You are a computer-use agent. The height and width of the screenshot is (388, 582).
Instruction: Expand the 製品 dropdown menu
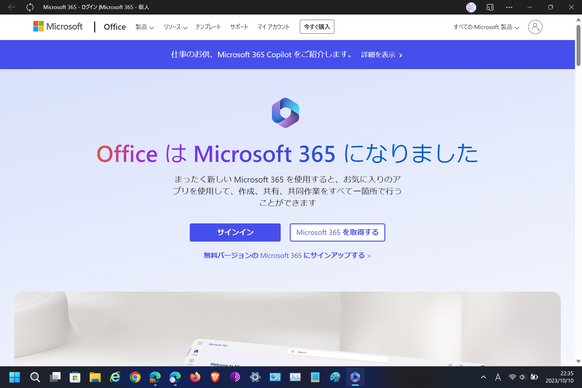[144, 27]
